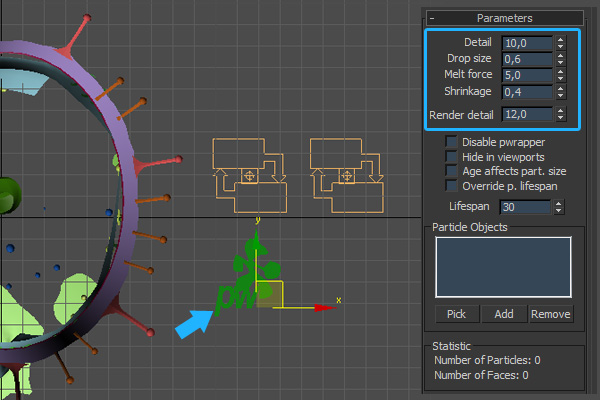Click the Detail spinner arrows
This screenshot has height=400, width=600.
[560, 43]
